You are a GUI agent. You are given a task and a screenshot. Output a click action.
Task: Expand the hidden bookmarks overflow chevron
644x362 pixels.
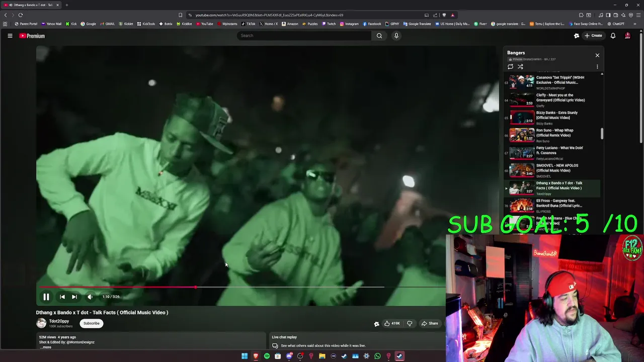[635, 24]
